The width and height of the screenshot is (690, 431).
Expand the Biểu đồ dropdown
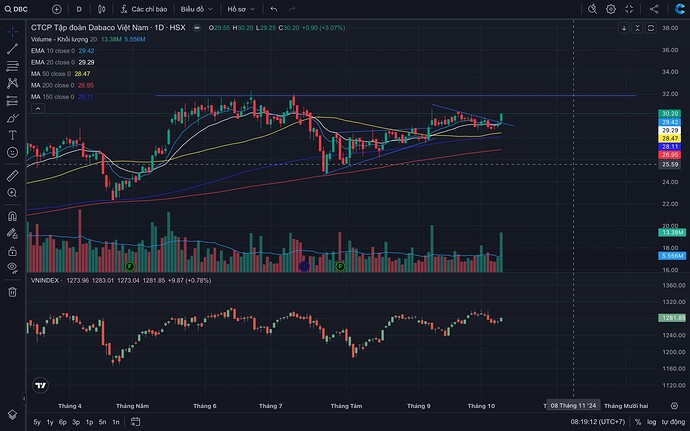coord(194,8)
